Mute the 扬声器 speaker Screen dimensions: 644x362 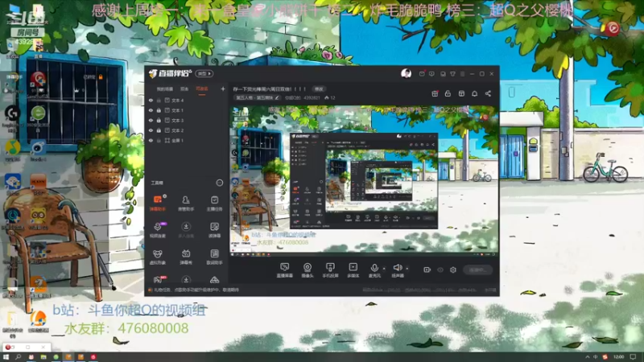click(398, 270)
